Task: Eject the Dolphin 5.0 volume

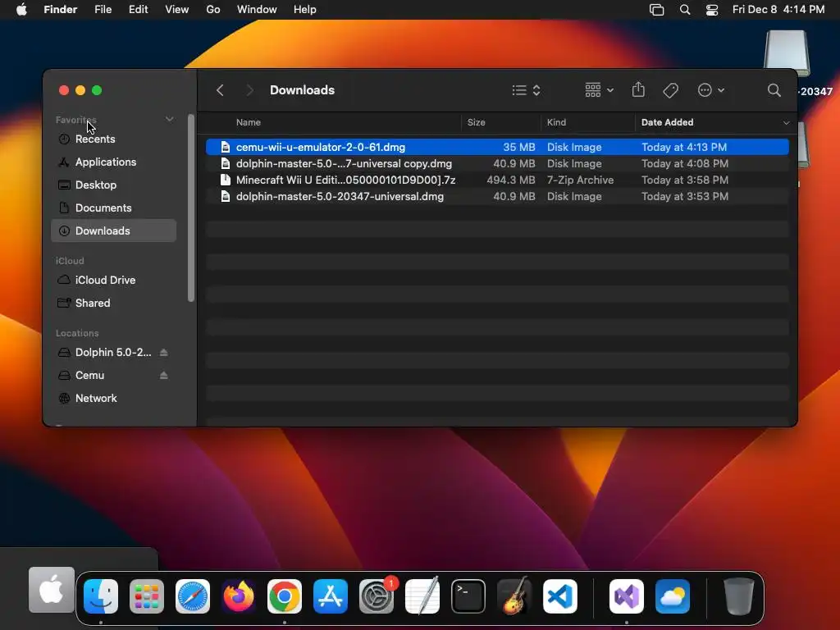Action: (x=164, y=353)
